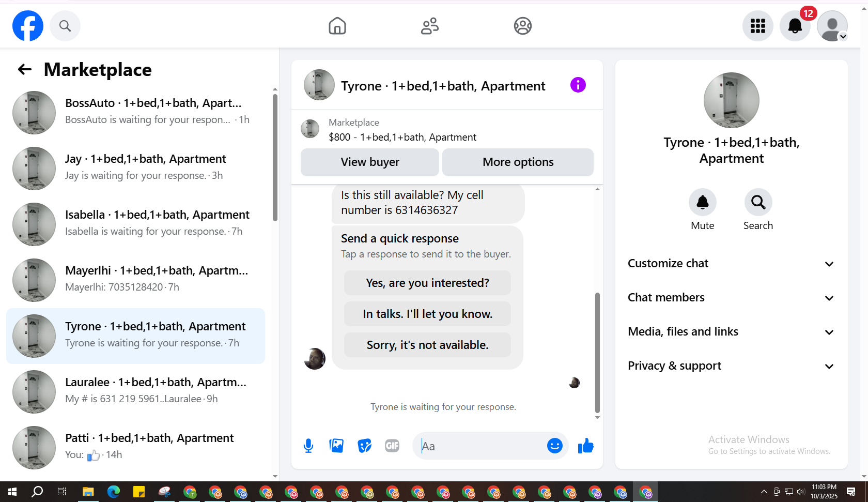Expand the Chat members section
868x502 pixels.
coord(731,298)
